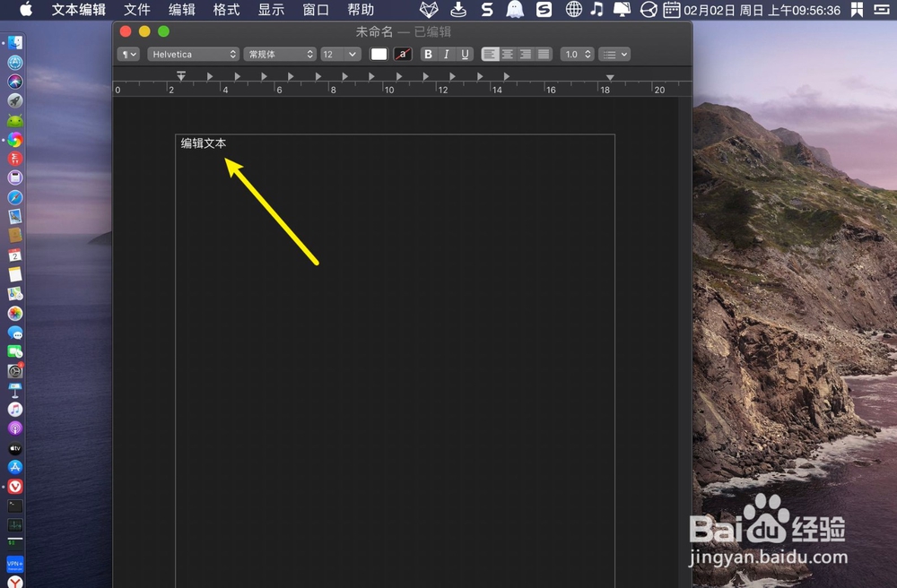Click the fox icon in the menu bar
This screenshot has height=588, width=897.
(x=429, y=9)
